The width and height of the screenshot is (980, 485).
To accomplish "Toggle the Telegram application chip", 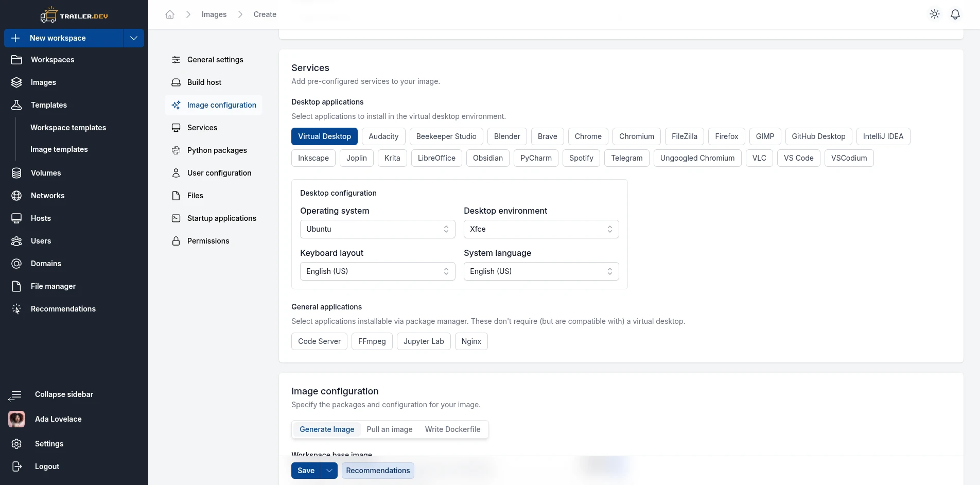I will click(x=627, y=158).
